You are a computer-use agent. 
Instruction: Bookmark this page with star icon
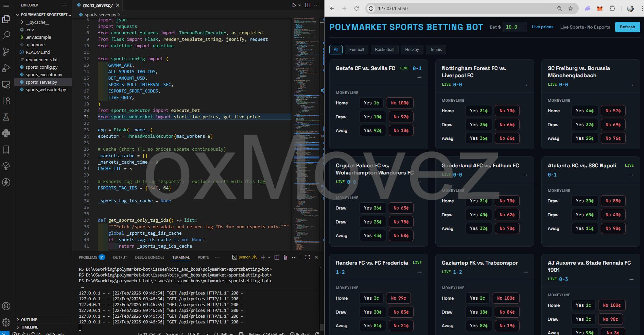(571, 9)
